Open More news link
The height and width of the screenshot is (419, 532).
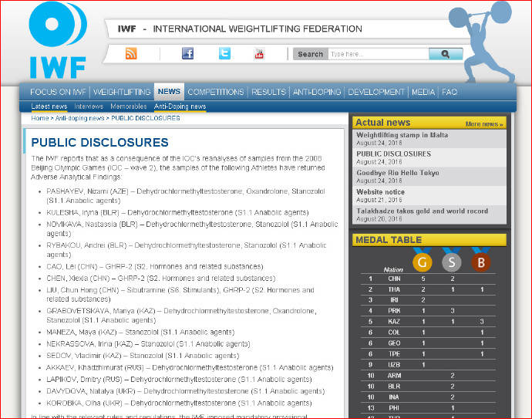click(484, 124)
